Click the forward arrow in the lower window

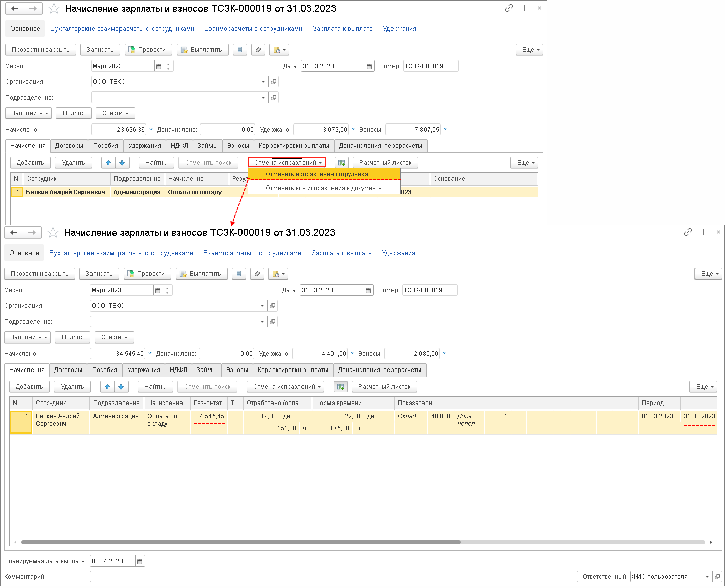point(32,233)
